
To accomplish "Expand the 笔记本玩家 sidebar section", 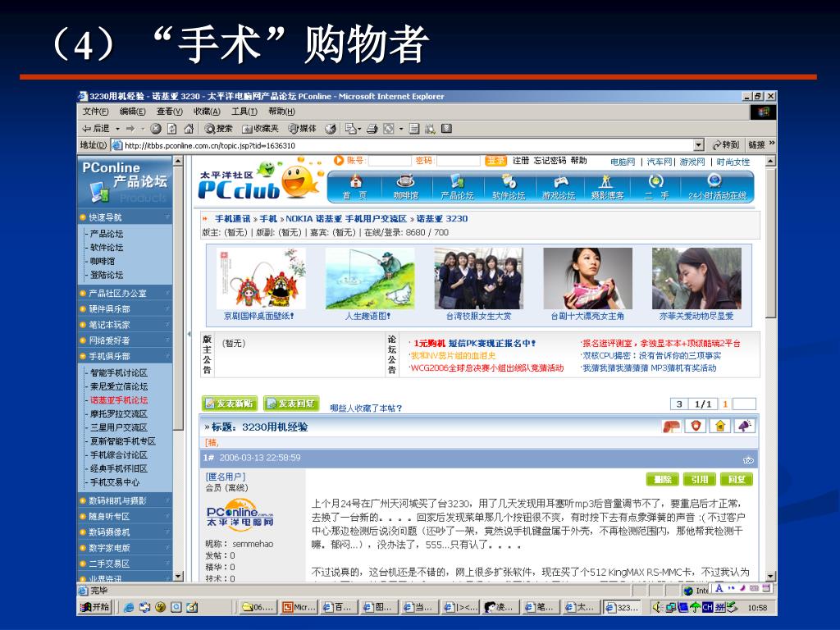I will click(125, 325).
